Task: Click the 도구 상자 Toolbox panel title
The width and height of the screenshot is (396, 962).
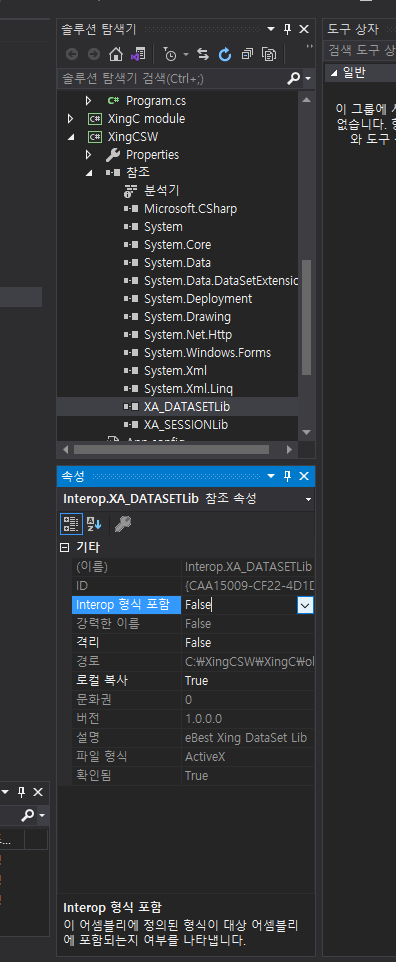Action: [354, 29]
